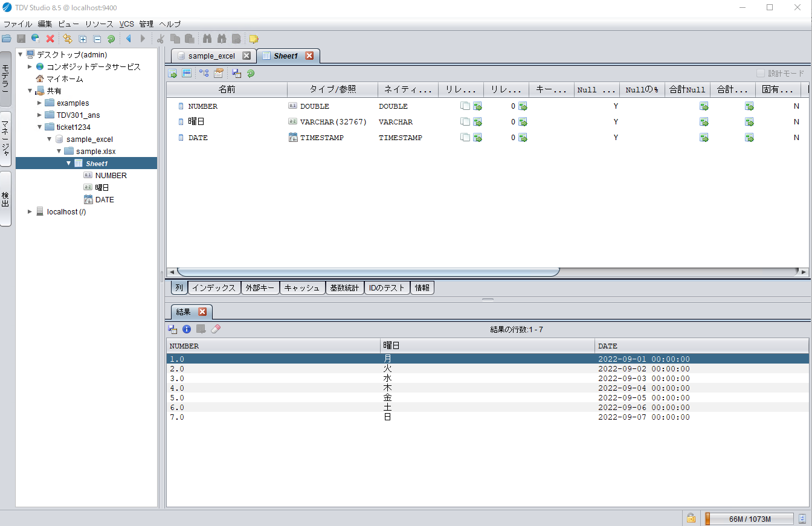The image size is (812, 526).
Task: Click the green arrow icon in DATE row's 合計… column
Action: point(749,137)
